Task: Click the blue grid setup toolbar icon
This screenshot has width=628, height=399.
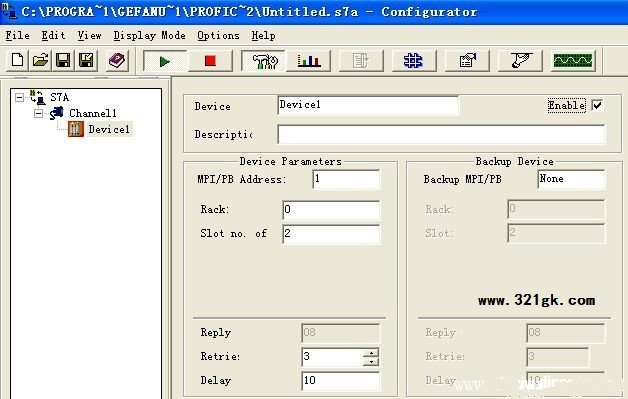Action: click(414, 61)
